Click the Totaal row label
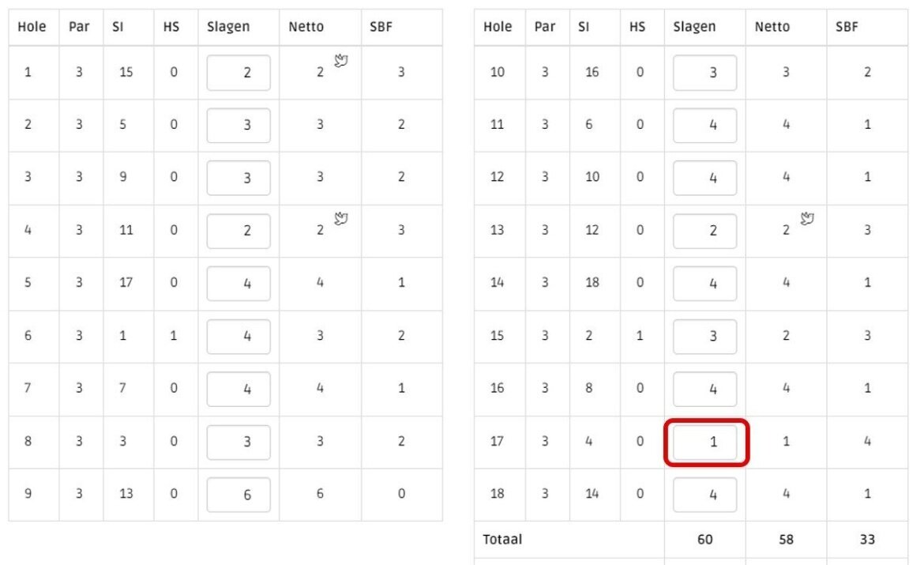 (502, 539)
